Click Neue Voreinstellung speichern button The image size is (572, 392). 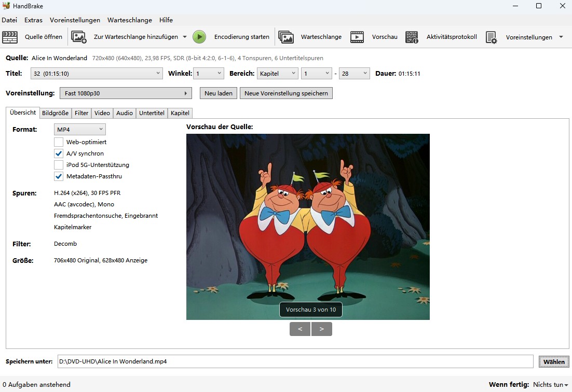click(286, 93)
